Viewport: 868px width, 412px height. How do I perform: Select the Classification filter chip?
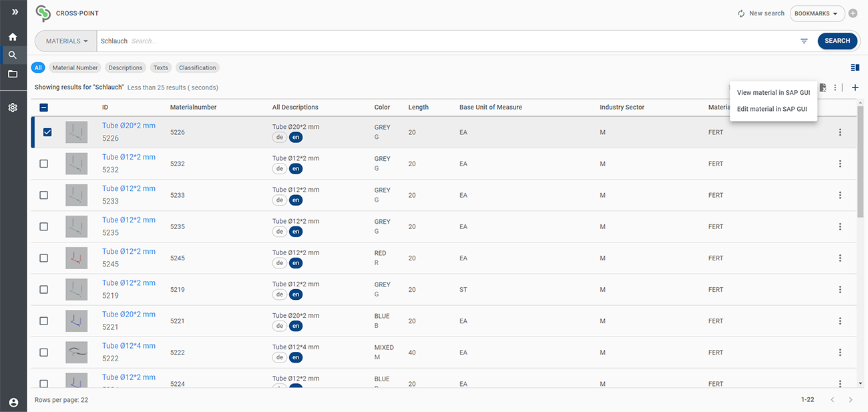[x=198, y=67]
